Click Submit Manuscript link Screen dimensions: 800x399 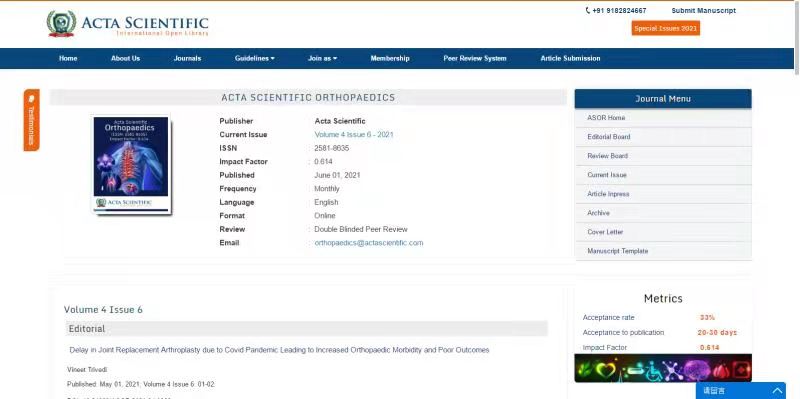[x=704, y=11]
